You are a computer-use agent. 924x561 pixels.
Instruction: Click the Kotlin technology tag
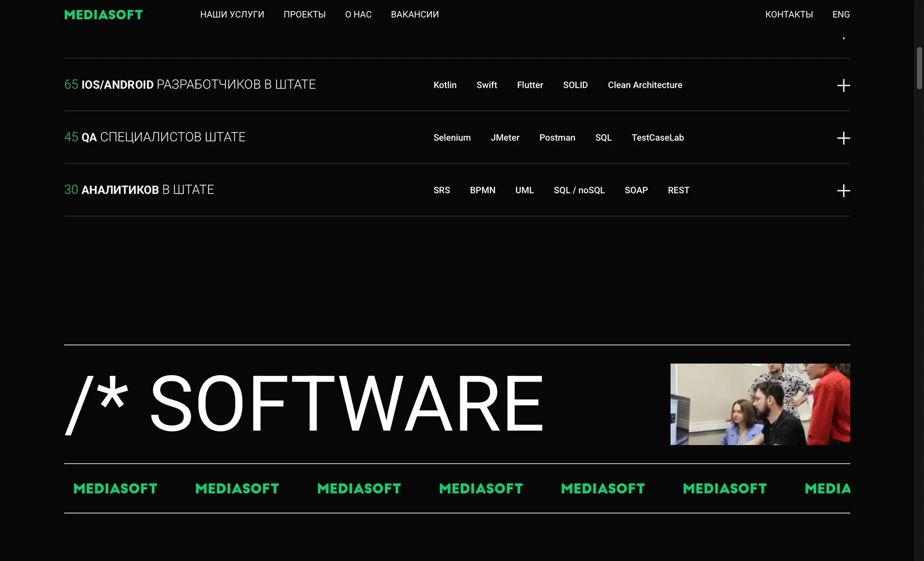coord(444,85)
